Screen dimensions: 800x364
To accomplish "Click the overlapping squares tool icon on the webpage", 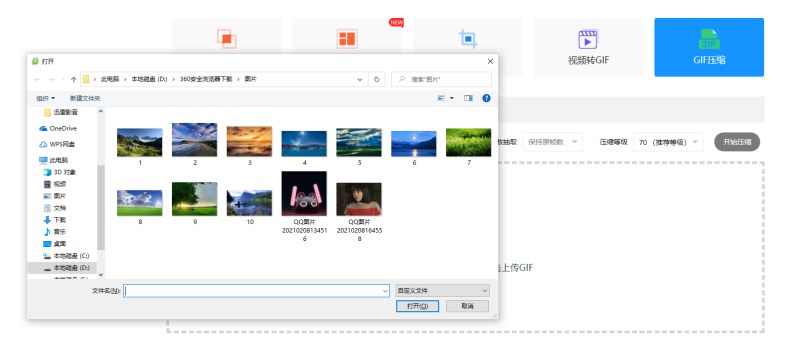I will pos(227,39).
